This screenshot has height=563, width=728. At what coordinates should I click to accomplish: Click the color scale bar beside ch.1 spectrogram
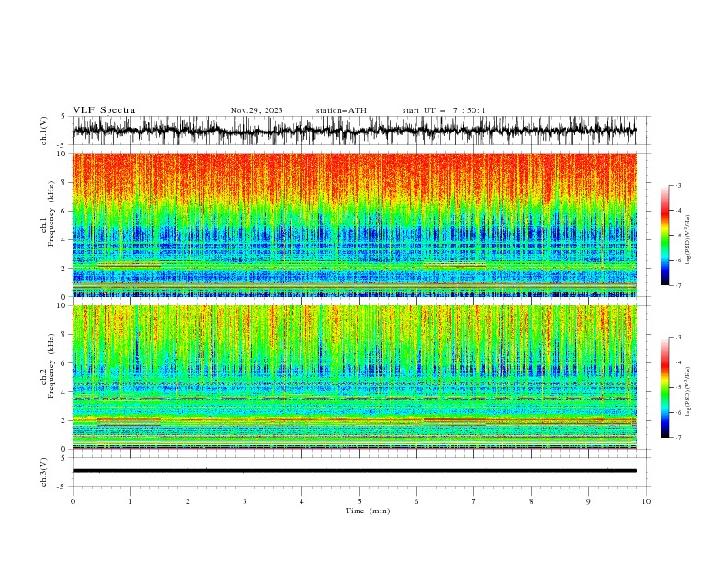(665, 236)
